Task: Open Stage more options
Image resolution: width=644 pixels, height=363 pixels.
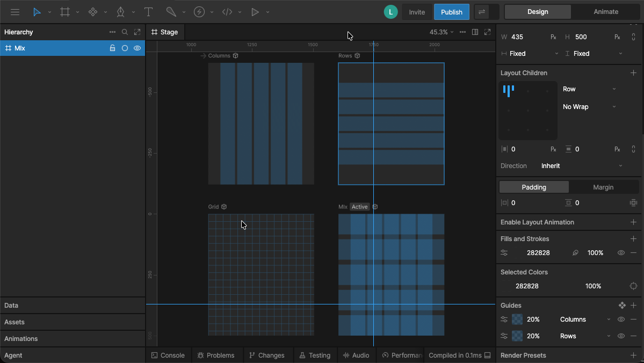Action: pos(462,32)
